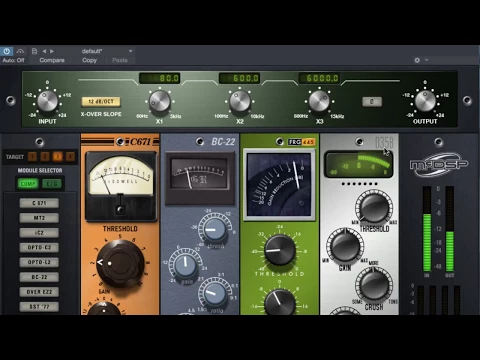Screen dimensions: 480x360
Task: Click the X1 crossover frequency knob
Action: click(160, 101)
